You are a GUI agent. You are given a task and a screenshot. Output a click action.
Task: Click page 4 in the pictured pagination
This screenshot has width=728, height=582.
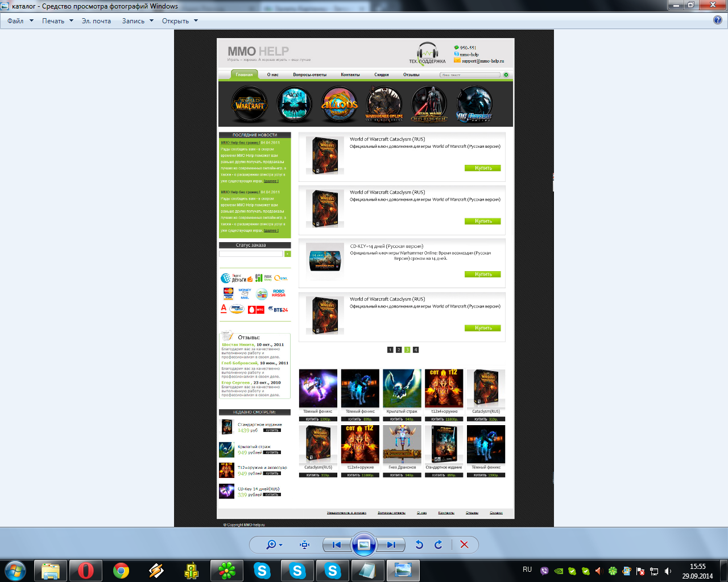(416, 350)
